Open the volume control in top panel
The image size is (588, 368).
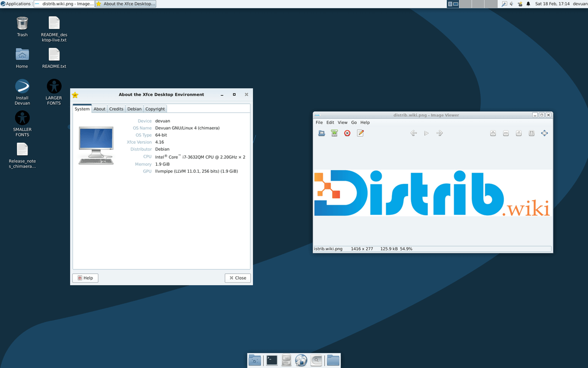click(x=512, y=4)
